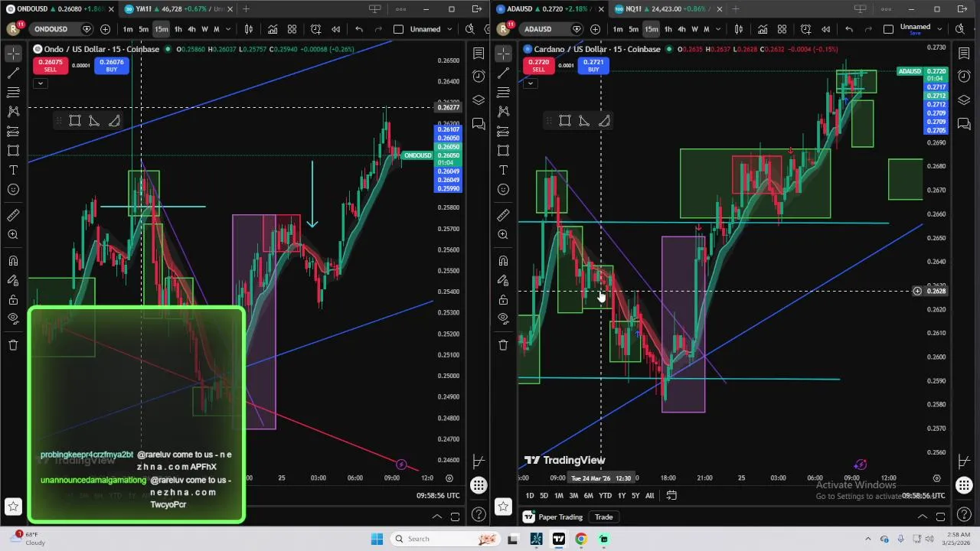
Task: Expand more intervals chevron in ADAUSD toolbar
Action: (719, 29)
